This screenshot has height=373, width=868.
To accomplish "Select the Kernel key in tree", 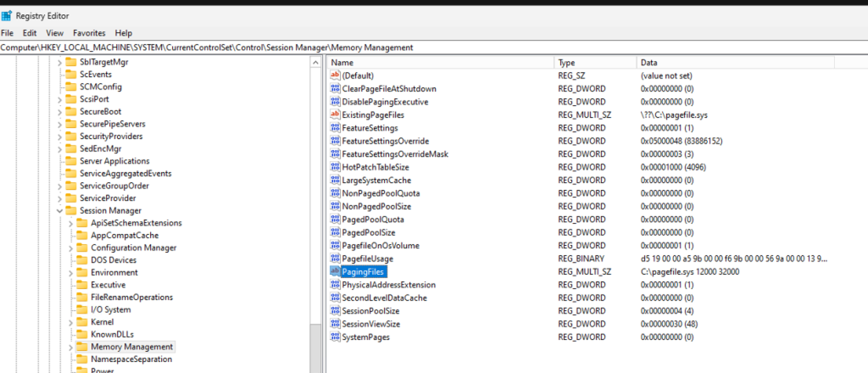I will tap(103, 322).
